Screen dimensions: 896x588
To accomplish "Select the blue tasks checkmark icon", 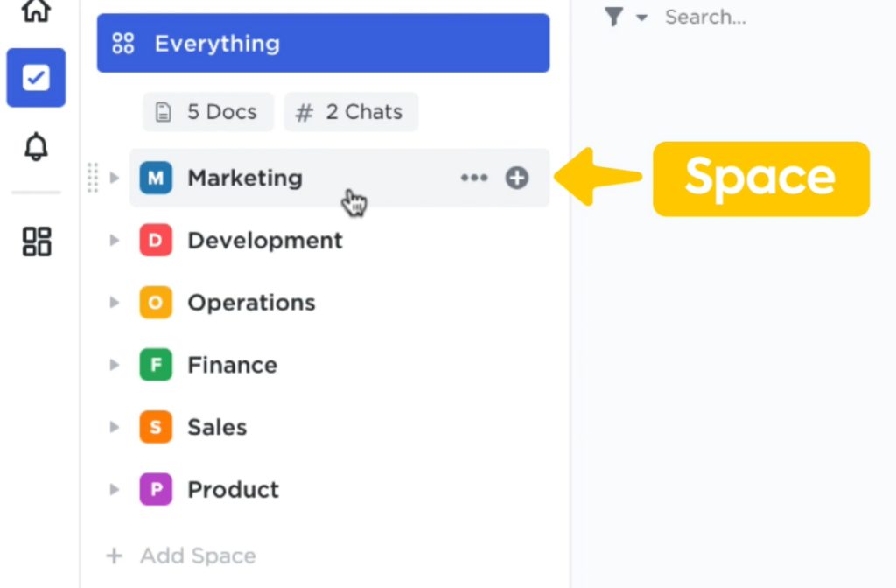I will [x=36, y=78].
